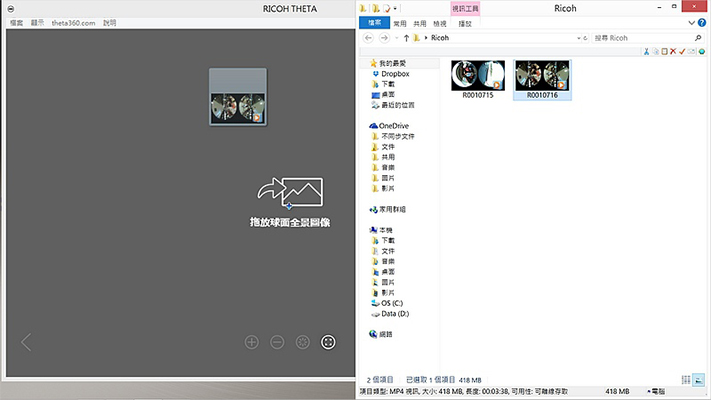Click the 已選取 1 個項目 status text
The height and width of the screenshot is (400, 720).
(430, 380)
